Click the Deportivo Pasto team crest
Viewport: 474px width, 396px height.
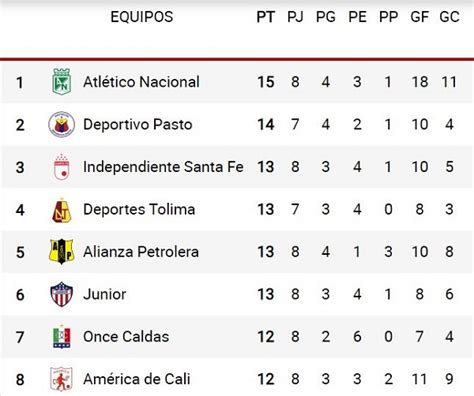(x=61, y=124)
